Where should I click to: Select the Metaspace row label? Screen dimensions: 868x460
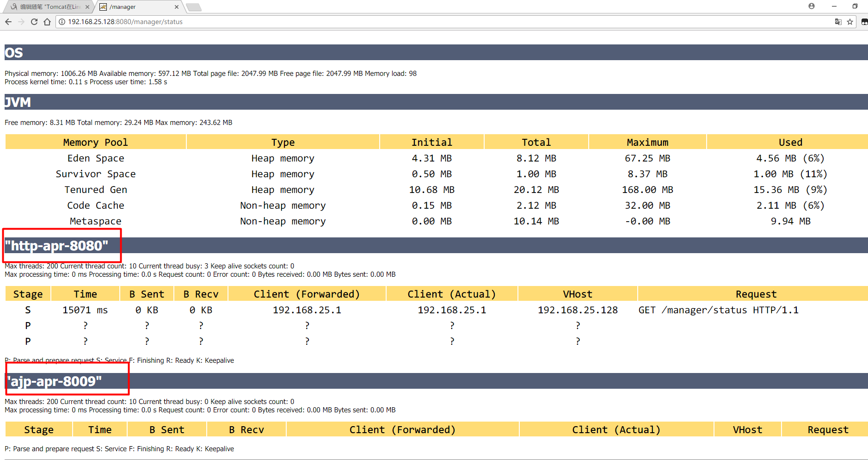coord(96,221)
